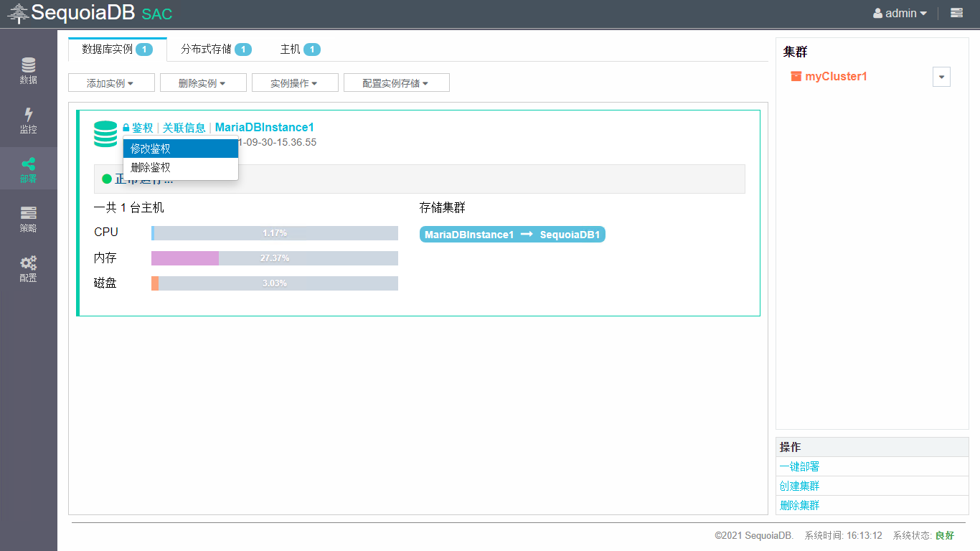Switch to the 分布式存储 tab

(x=215, y=50)
